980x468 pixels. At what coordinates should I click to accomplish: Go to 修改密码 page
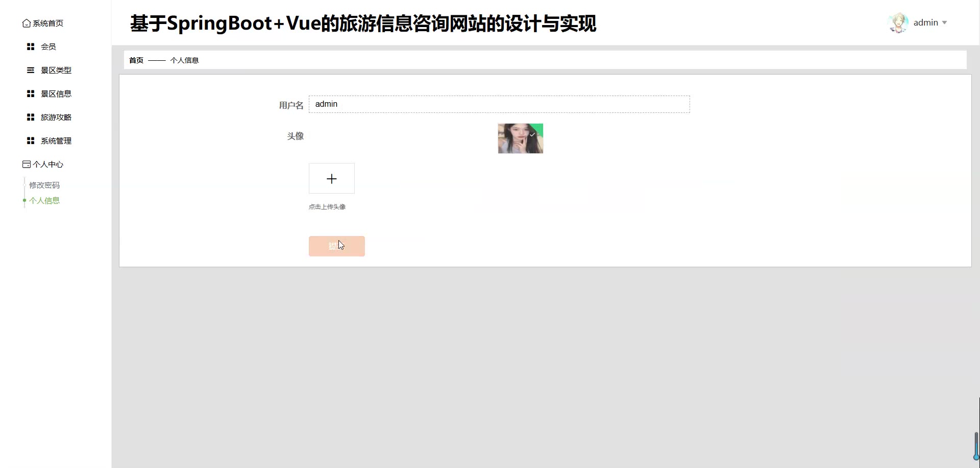tap(44, 185)
